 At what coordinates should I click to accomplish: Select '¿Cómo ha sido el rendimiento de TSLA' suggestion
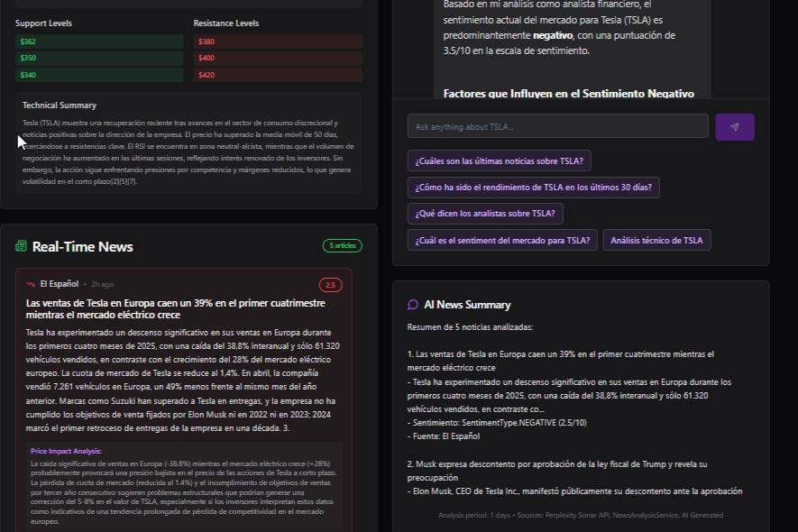point(533,188)
